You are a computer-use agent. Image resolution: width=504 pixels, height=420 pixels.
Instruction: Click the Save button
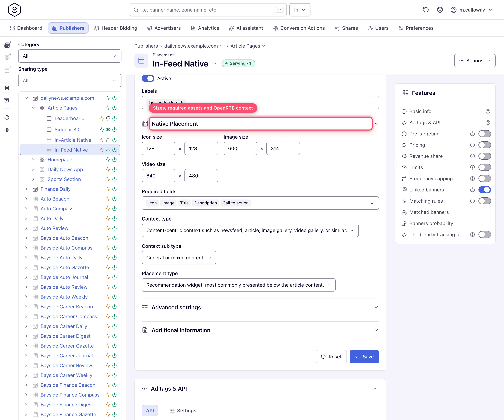coord(364,357)
